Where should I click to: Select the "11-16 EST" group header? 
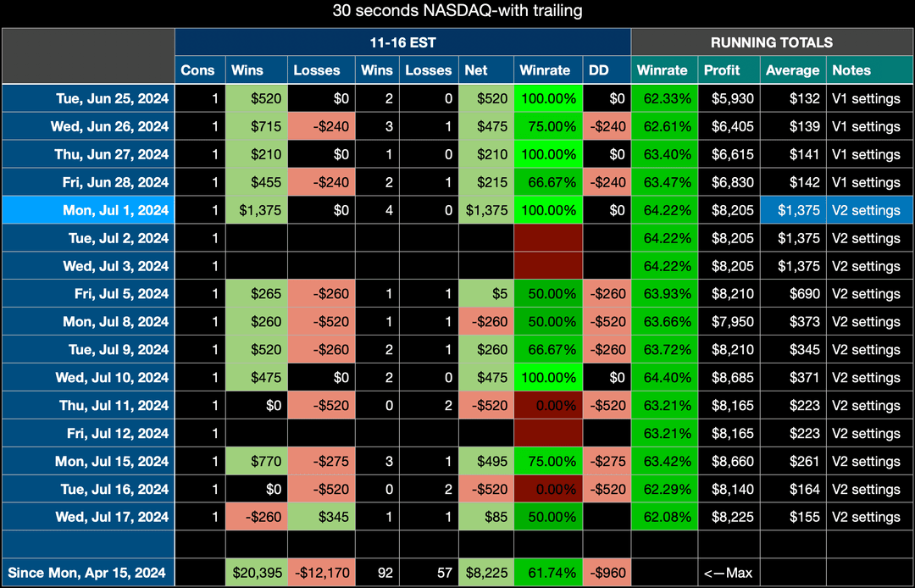pyautogui.click(x=402, y=42)
